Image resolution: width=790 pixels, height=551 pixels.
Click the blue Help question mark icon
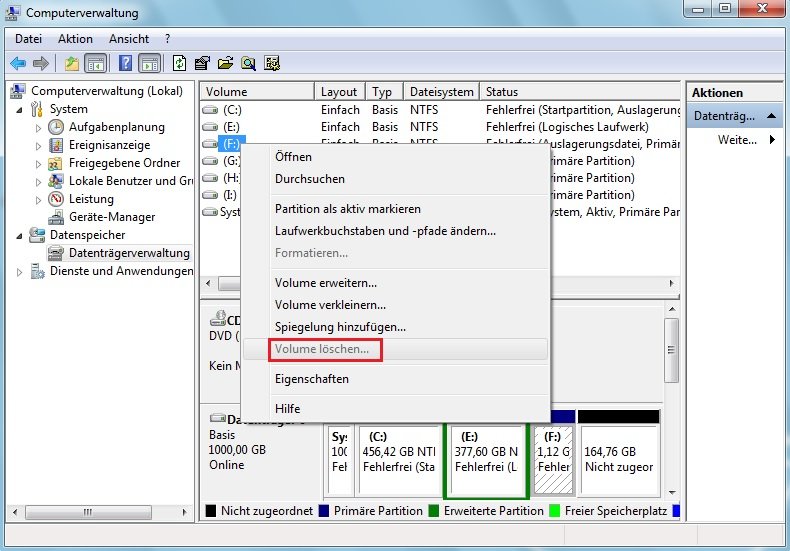125,63
